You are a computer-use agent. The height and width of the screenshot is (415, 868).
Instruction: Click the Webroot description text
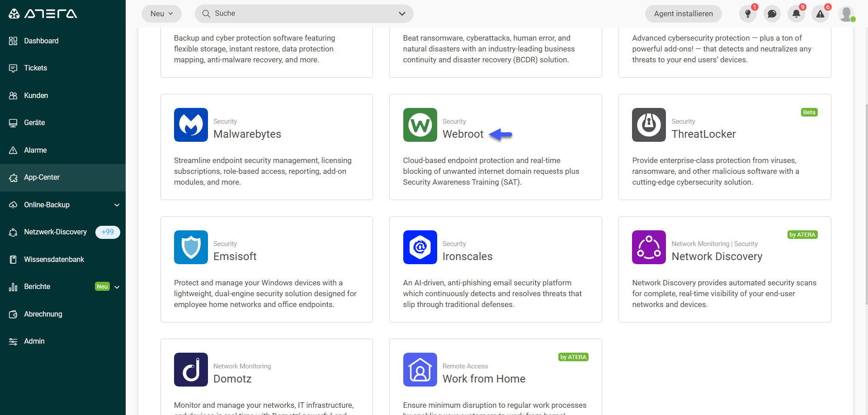point(491,172)
